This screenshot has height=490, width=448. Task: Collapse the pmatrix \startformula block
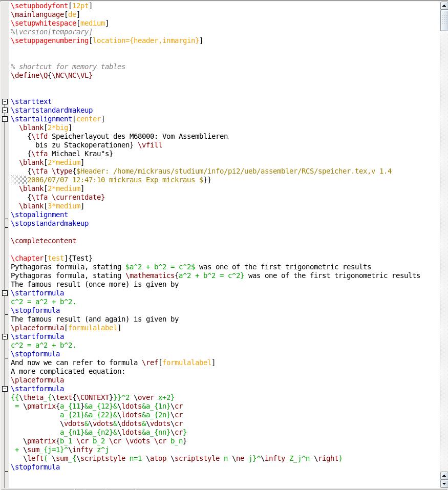4,389
